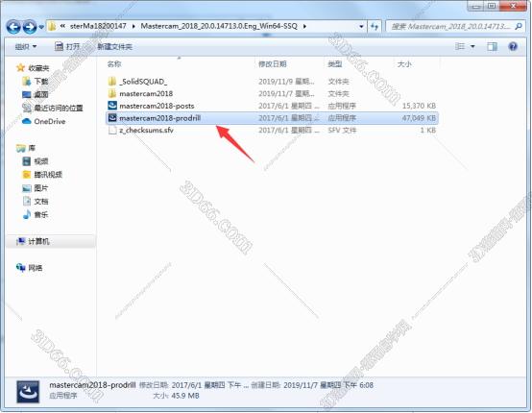Create a new folder with 新建文件夹

coord(114,46)
